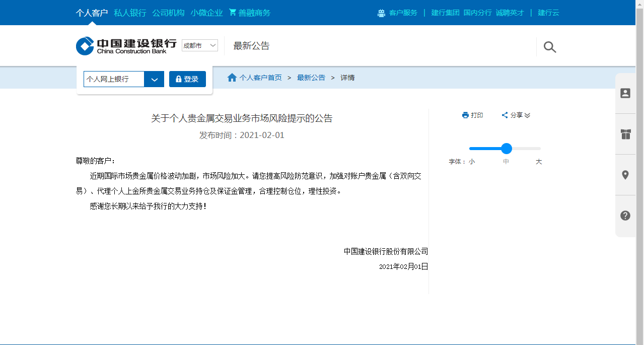Viewport: 644px width, 345px height.
Task: Click the home icon before 个人客户首页
Action: coord(232,77)
